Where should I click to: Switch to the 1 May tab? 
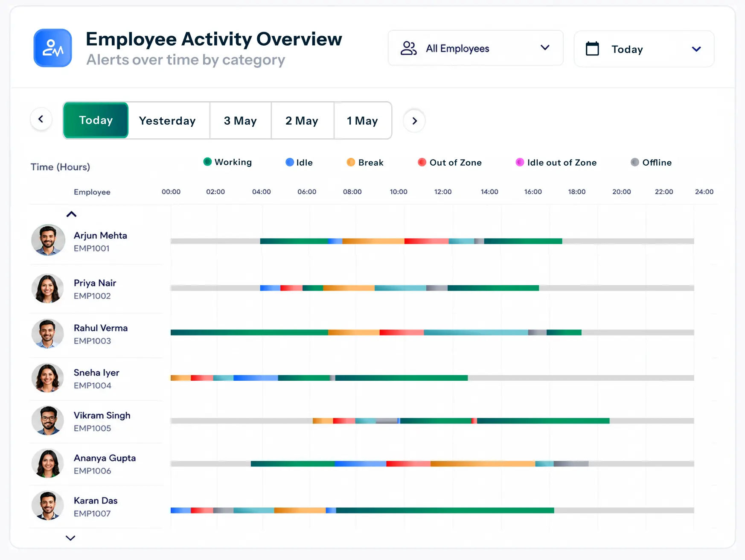(x=362, y=121)
